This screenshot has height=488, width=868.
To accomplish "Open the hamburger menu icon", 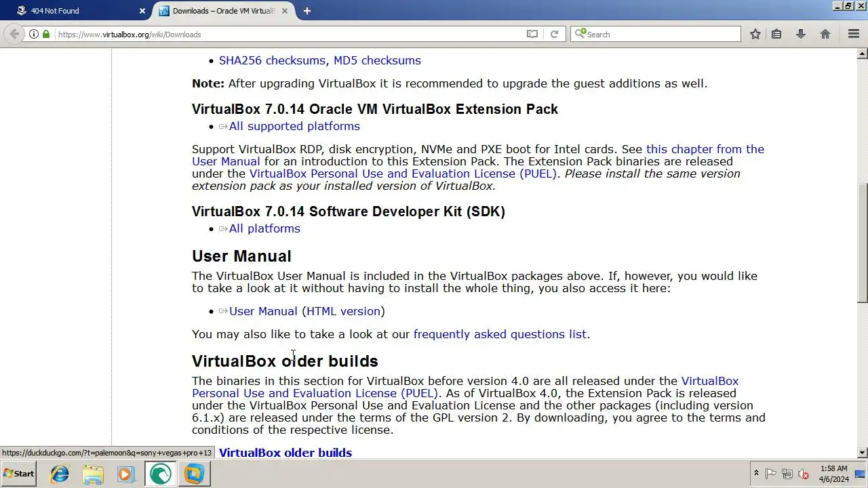I will tap(854, 34).
